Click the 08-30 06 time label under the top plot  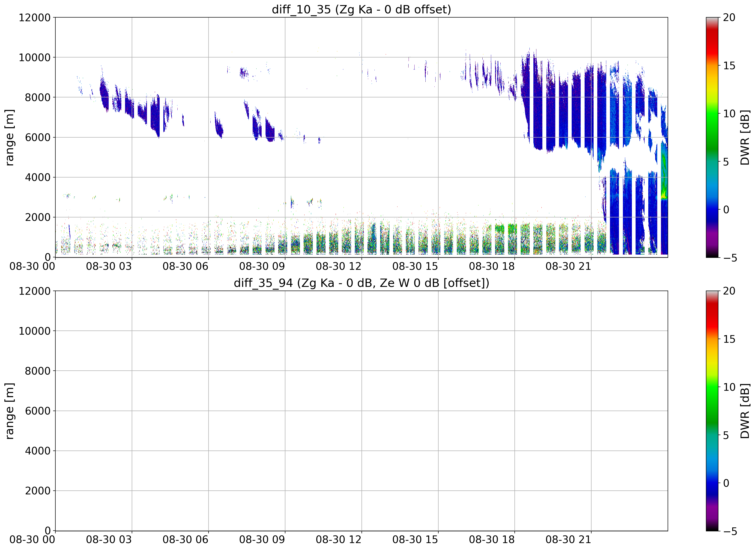[185, 267]
